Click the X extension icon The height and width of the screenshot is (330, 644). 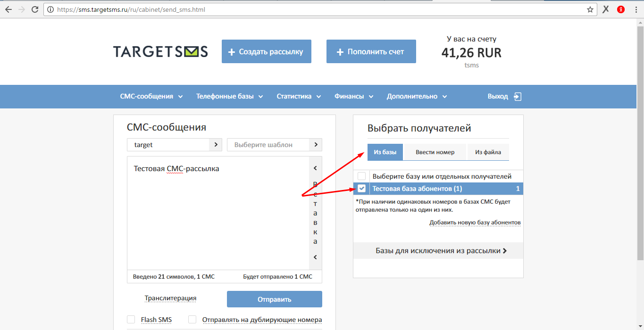click(606, 9)
